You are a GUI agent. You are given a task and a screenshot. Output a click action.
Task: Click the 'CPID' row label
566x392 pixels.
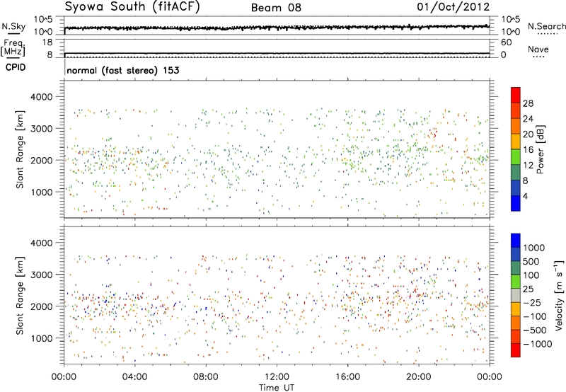coord(15,67)
